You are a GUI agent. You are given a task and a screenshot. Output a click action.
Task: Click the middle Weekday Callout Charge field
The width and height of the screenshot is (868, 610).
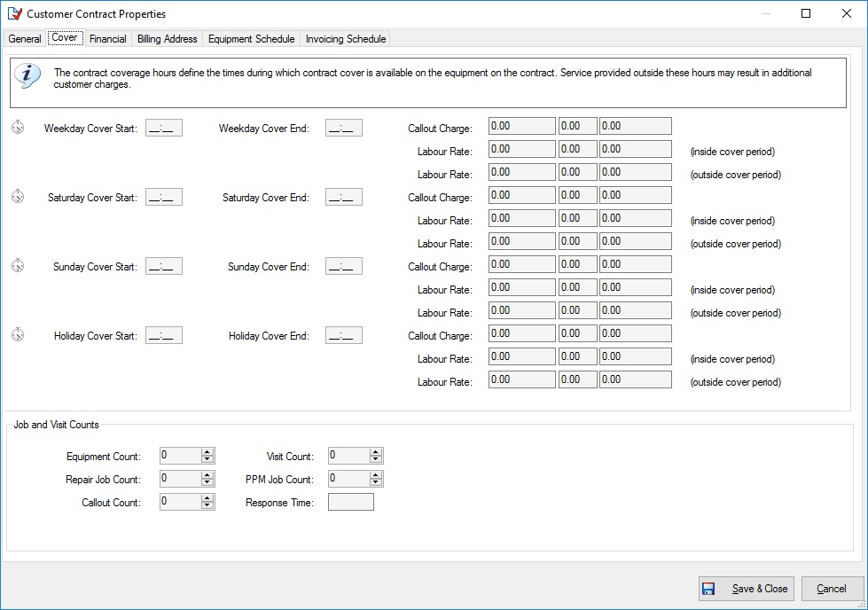pyautogui.click(x=578, y=126)
